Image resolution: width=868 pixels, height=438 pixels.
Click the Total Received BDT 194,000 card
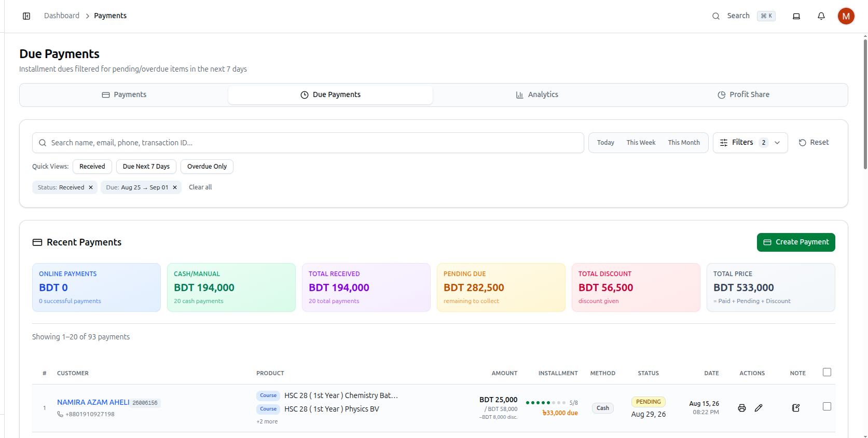coord(366,288)
